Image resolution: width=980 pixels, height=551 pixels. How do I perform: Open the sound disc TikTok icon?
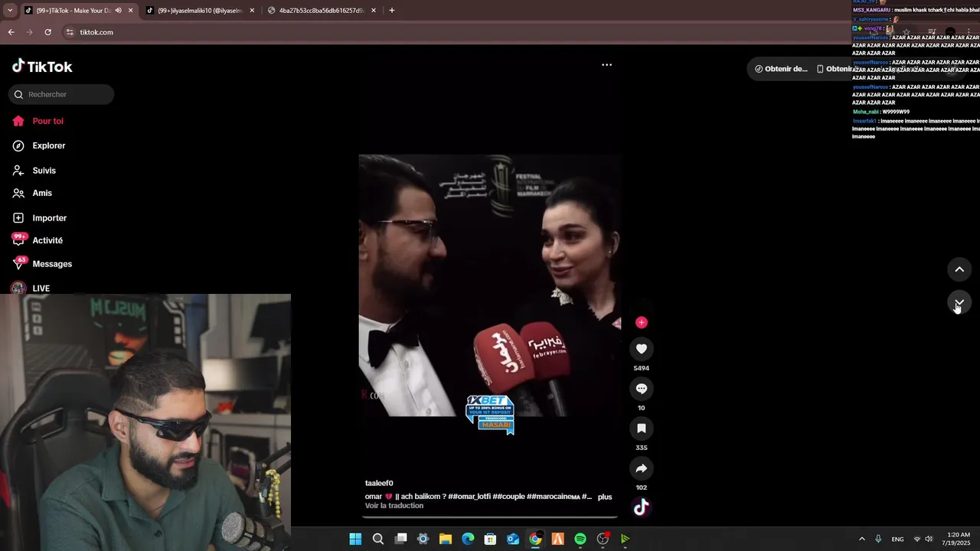(642, 507)
